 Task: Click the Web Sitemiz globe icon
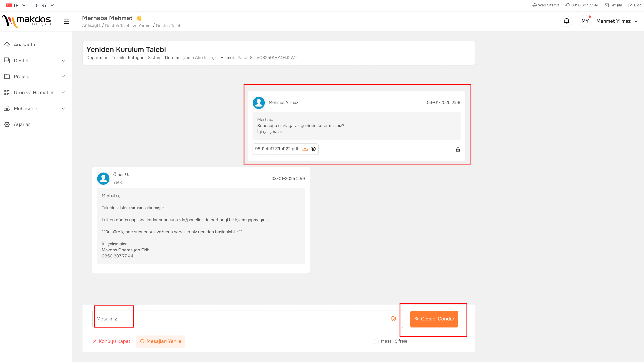534,5
